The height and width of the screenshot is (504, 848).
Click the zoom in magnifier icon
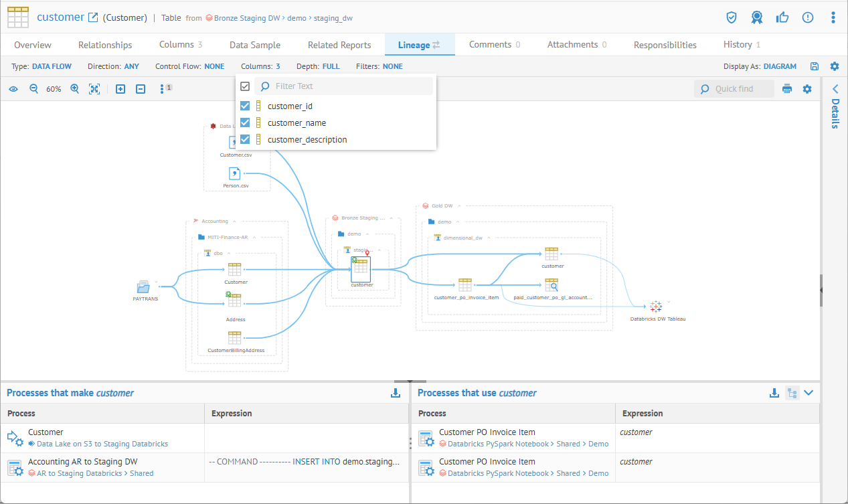(x=75, y=89)
